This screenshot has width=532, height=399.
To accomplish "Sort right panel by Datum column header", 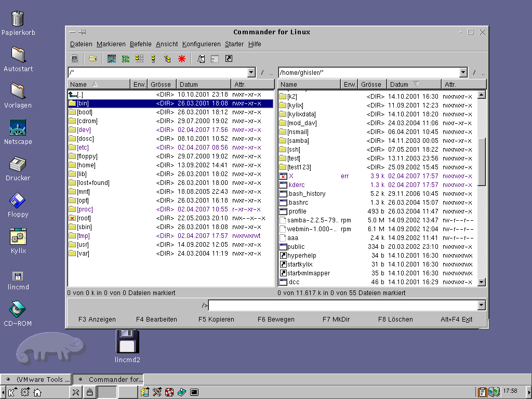I will [414, 84].
